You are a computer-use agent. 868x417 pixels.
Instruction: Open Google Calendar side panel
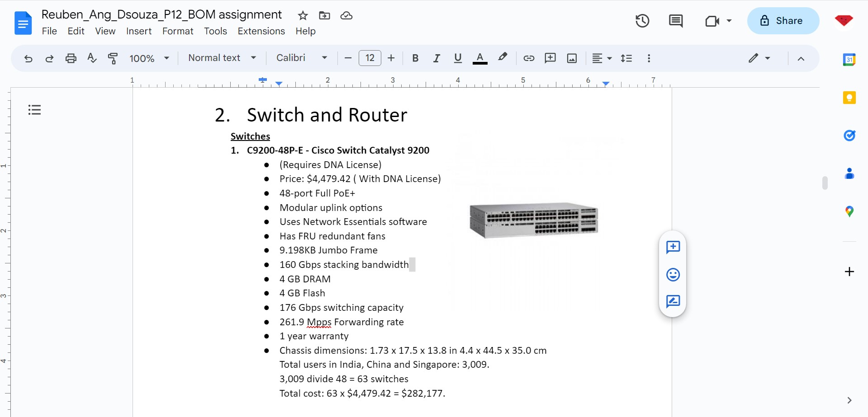[849, 59]
